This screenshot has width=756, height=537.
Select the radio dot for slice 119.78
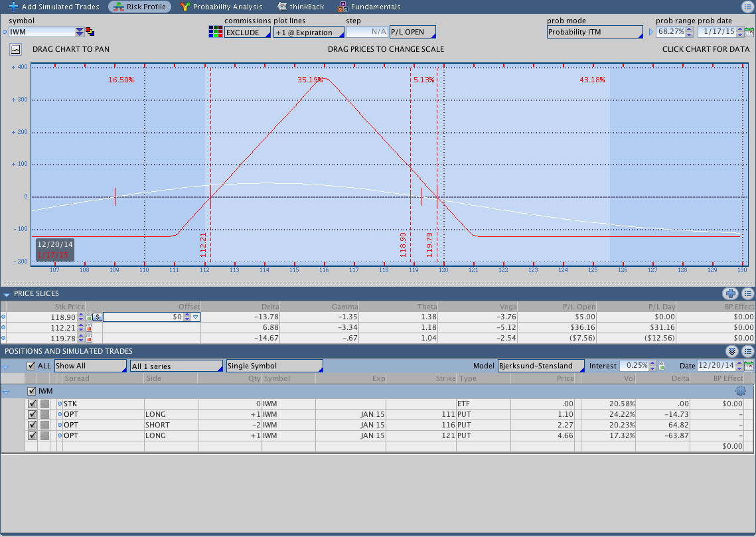3,338
